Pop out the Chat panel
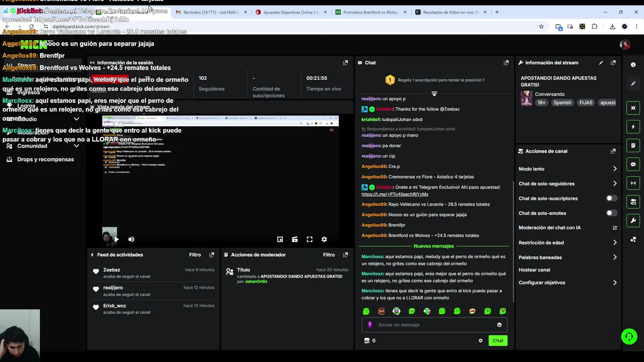Viewport: 644px width, 362px height. coord(506,63)
